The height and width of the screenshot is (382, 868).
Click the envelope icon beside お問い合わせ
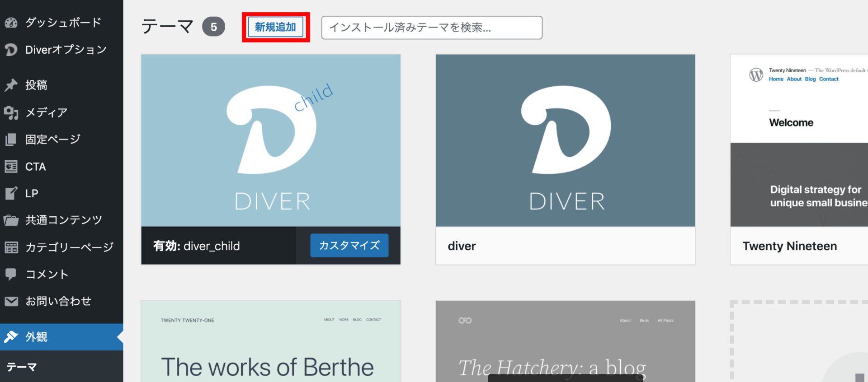(x=11, y=301)
